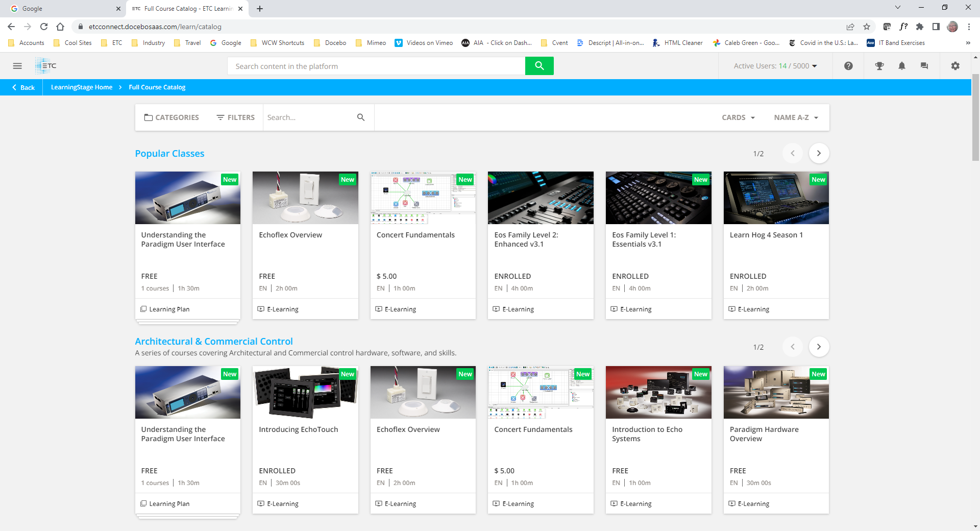
Task: Share this page via address bar icon
Action: tap(850, 27)
